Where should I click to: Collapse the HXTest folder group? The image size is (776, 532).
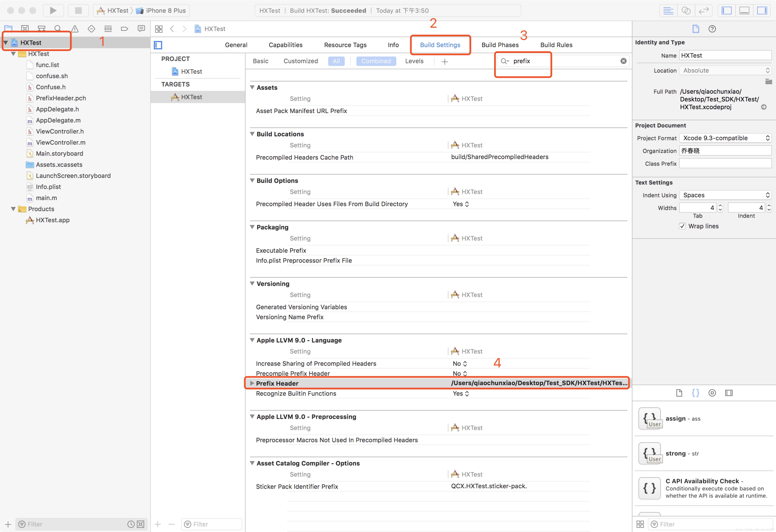[13, 54]
